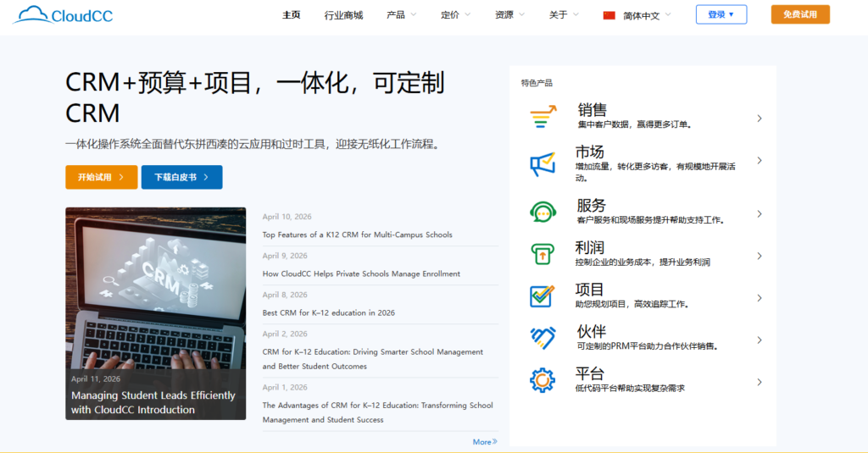Expand the 伙伴 row chevron
The image size is (868, 453).
click(x=759, y=340)
